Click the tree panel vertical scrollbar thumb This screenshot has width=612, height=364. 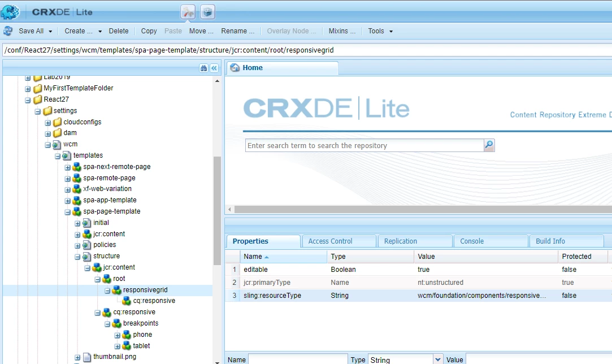pyautogui.click(x=217, y=211)
